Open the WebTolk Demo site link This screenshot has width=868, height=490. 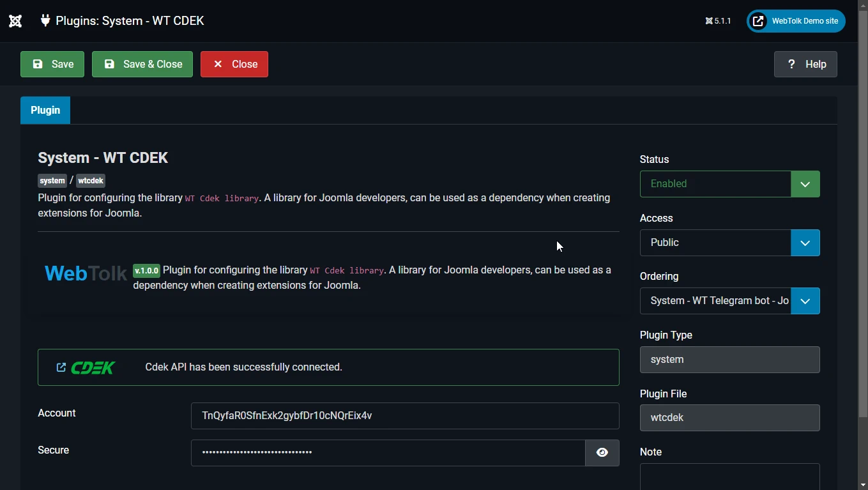pyautogui.click(x=796, y=21)
